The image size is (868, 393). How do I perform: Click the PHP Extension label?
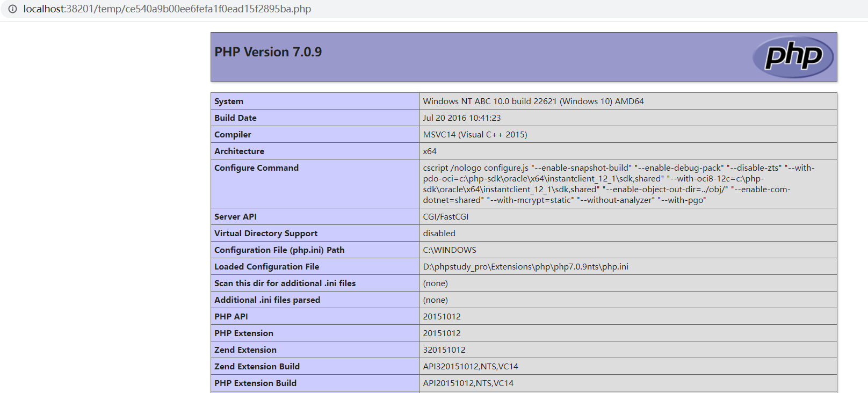[x=244, y=333]
